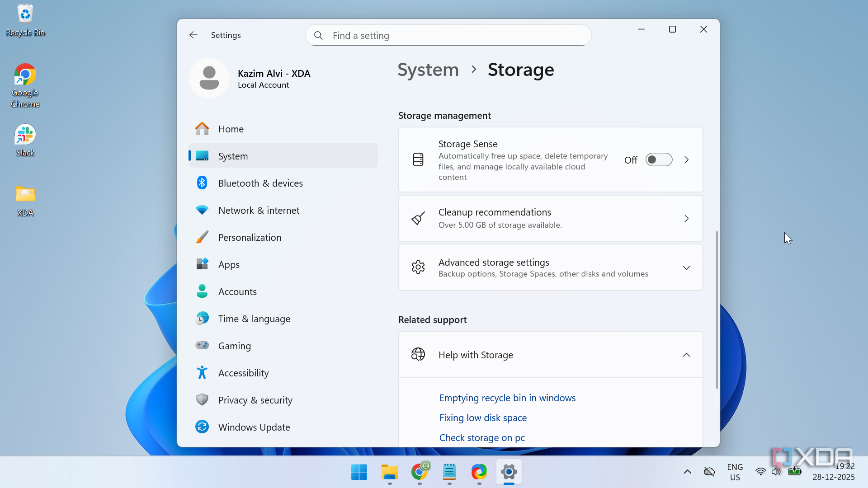The width and height of the screenshot is (868, 488).
Task: Select the Slack desktop shortcut
Action: [25, 141]
